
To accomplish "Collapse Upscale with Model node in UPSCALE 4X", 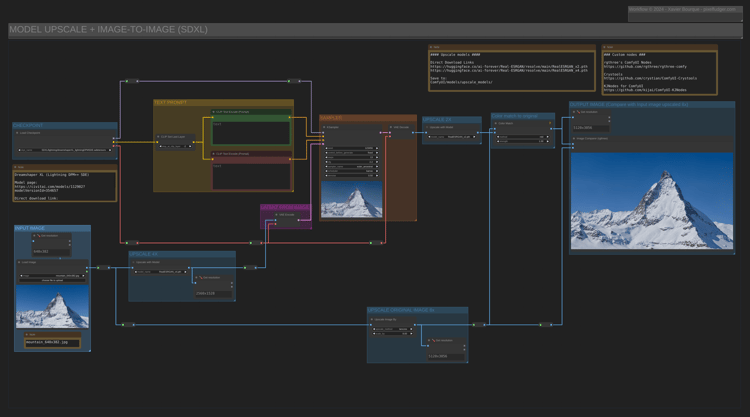I will (133, 262).
